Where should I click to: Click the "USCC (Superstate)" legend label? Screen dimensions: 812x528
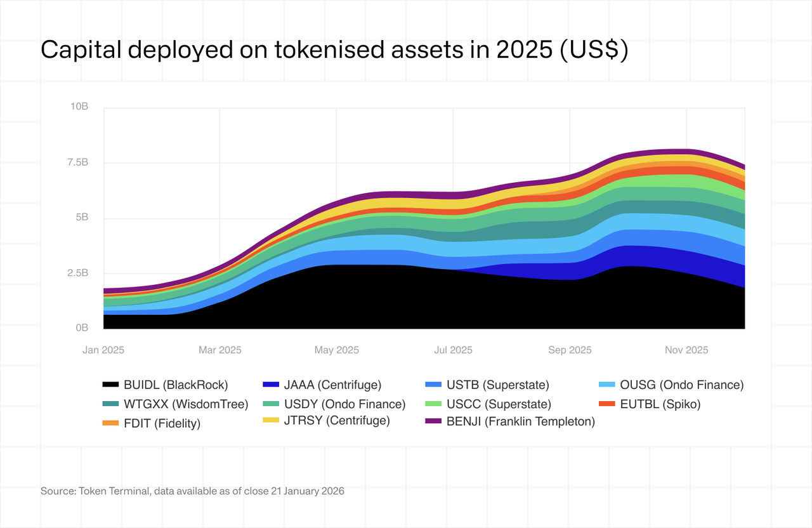click(499, 404)
